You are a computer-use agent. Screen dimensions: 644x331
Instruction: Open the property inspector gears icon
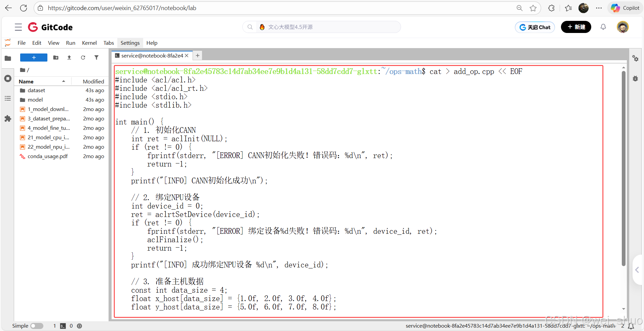coord(635,58)
